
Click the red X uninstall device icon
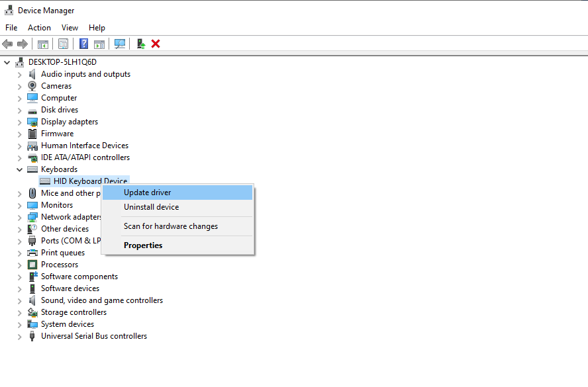[x=156, y=44]
